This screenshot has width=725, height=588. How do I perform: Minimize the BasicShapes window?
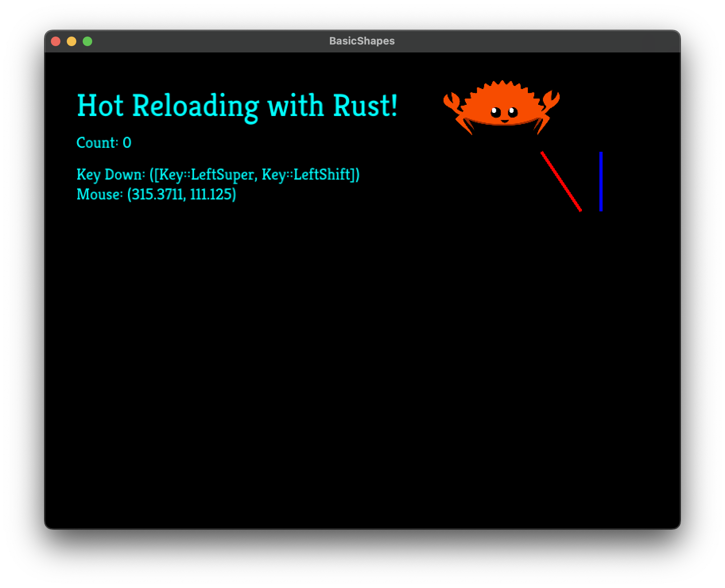coord(72,41)
